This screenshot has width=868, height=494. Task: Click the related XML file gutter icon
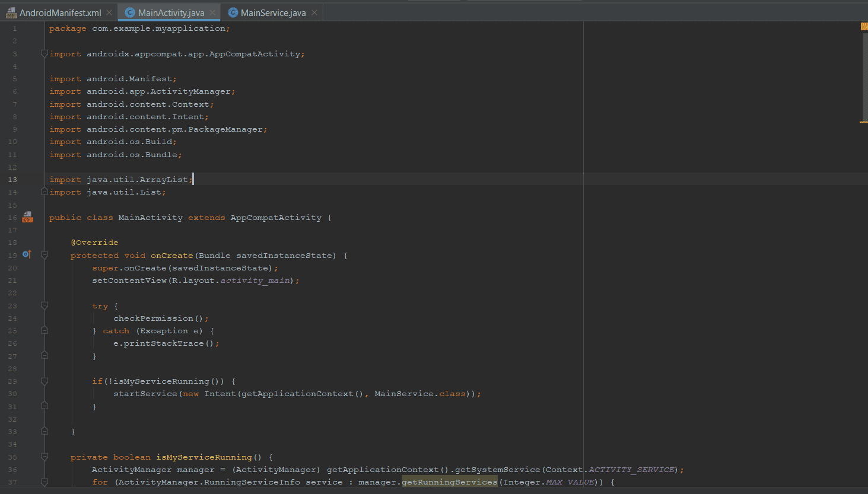[x=27, y=218]
